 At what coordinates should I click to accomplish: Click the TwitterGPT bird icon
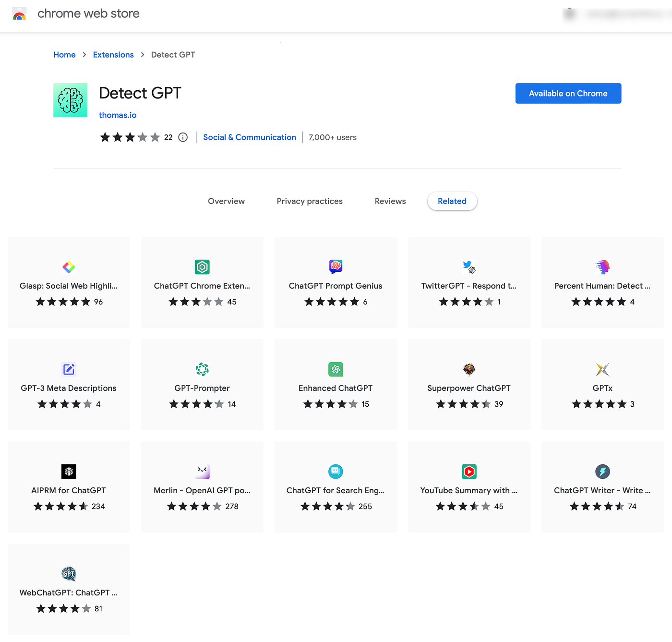pyautogui.click(x=469, y=267)
